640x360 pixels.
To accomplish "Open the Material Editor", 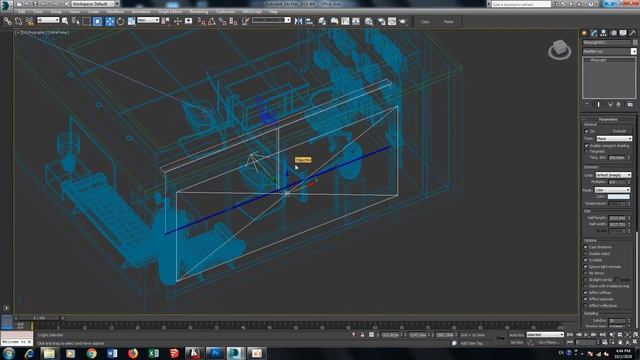I will pos(369,21).
